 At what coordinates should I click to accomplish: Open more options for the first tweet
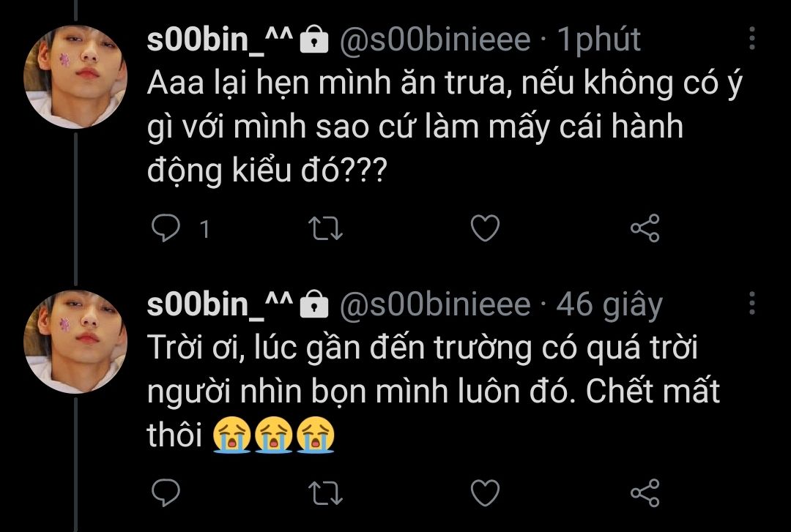click(x=753, y=38)
